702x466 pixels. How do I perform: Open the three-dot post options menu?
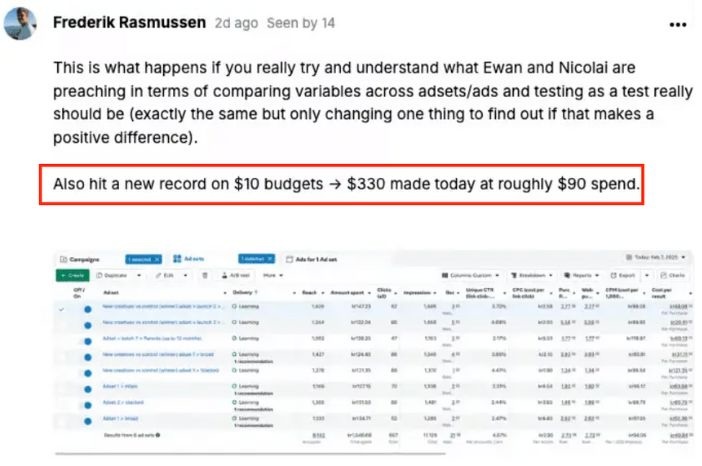(x=677, y=22)
